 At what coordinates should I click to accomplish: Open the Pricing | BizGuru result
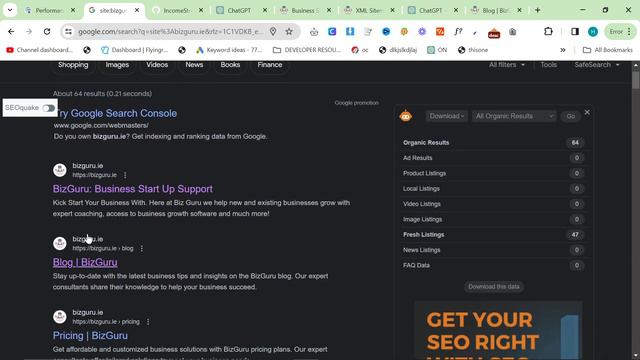click(90, 336)
